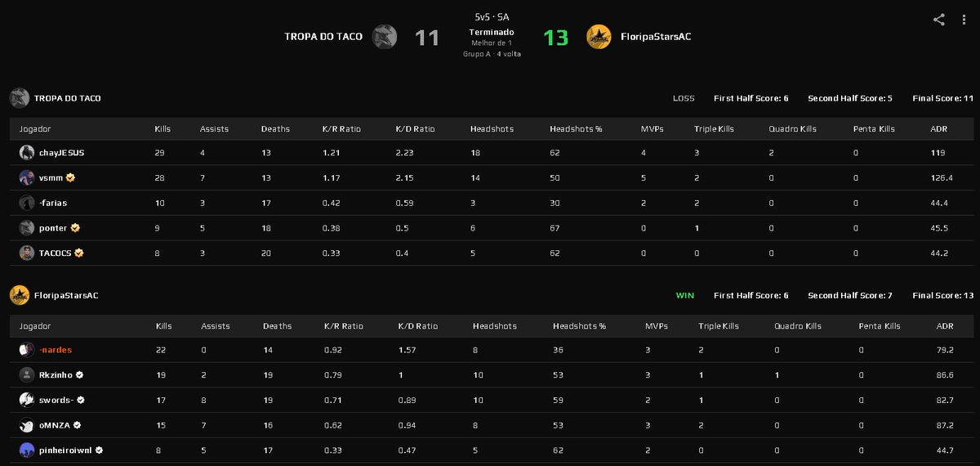980x466 pixels.
Task: Open TACOCS player avatar
Action: point(27,253)
